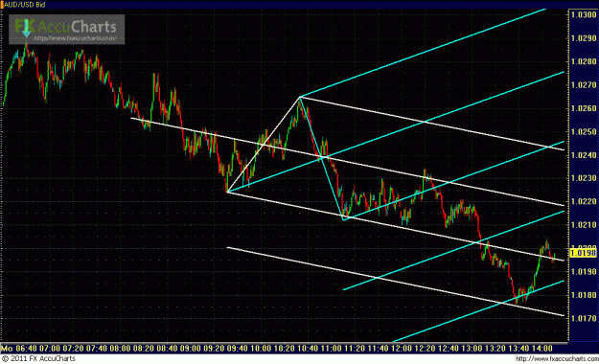Click the 1.0260 price axis label
The height and width of the screenshot is (364, 599).
(x=584, y=108)
